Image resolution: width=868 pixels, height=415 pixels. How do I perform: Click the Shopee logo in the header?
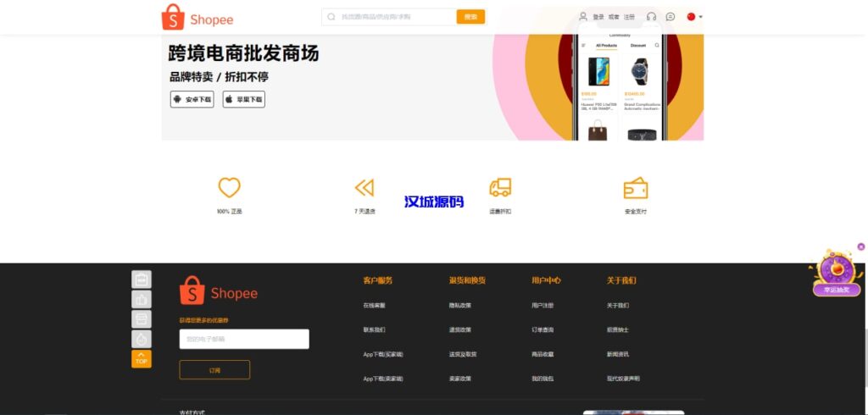point(198,17)
